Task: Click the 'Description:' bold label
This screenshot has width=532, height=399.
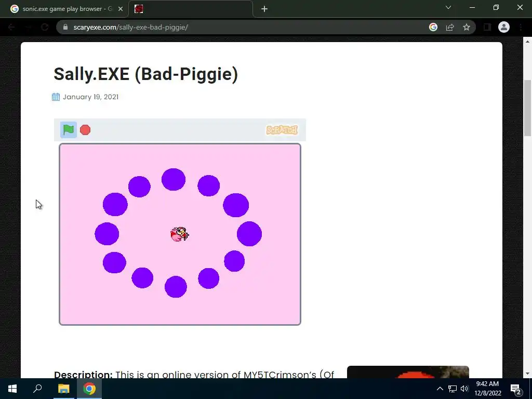Action: (83, 374)
